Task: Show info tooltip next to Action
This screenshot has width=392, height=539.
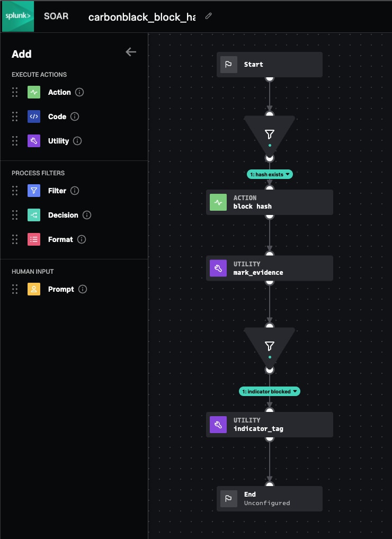Action: click(79, 92)
